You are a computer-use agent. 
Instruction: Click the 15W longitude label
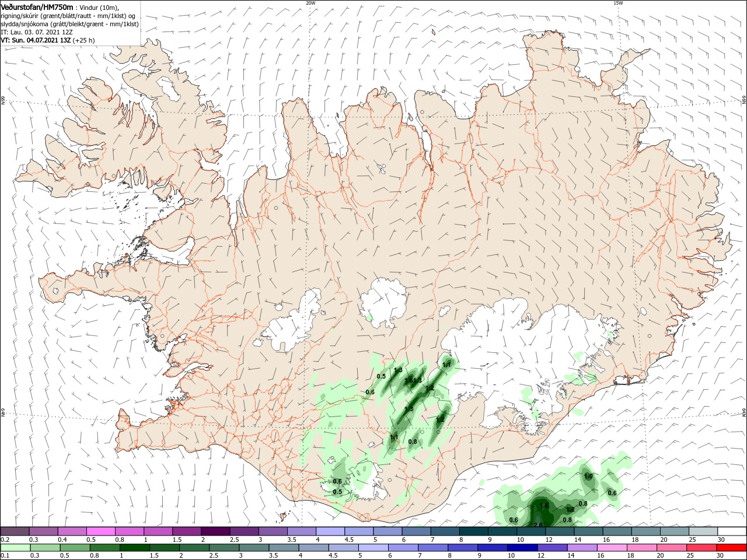pyautogui.click(x=617, y=3)
